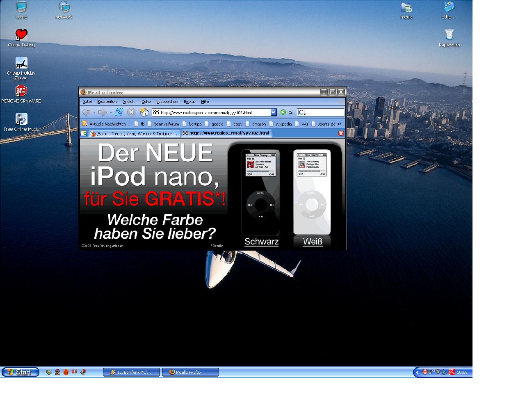Select the Online Dating heart shortcut

point(21,38)
